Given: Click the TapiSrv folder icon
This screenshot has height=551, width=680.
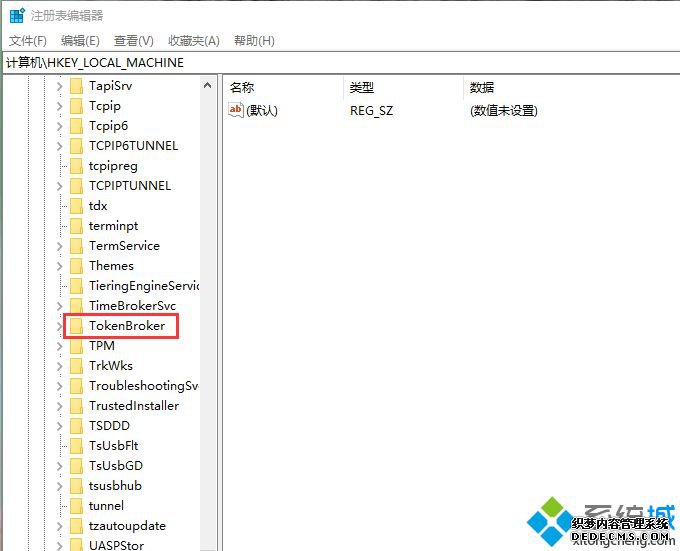Looking at the screenshot, I should click(x=76, y=86).
